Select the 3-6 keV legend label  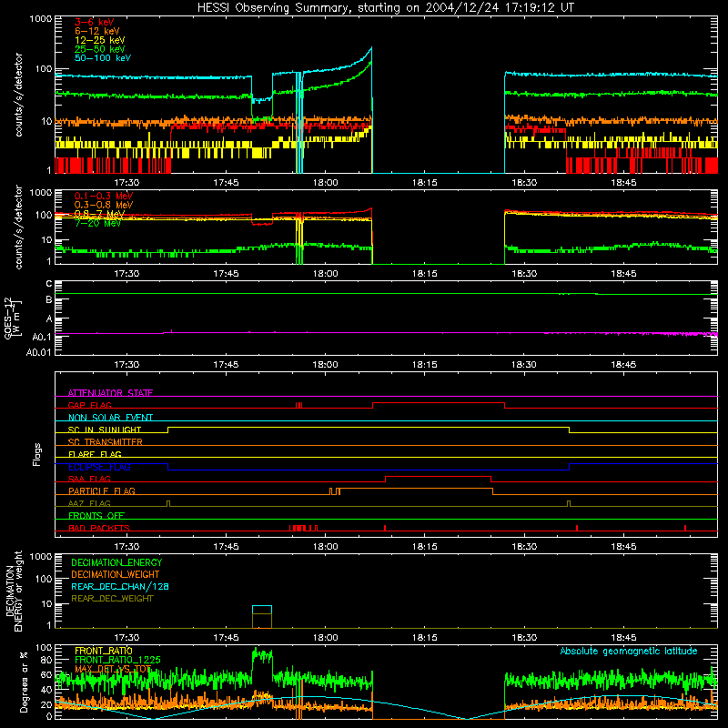click(94, 22)
